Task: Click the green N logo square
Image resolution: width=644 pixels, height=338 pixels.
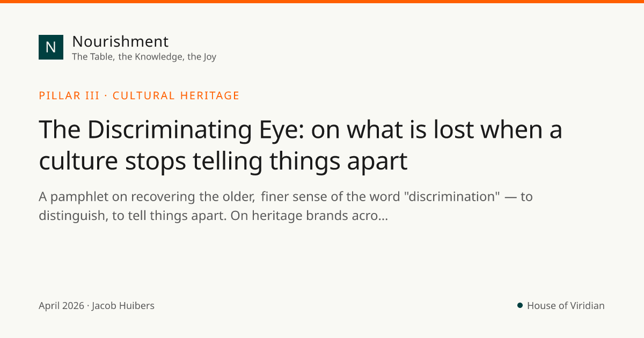Action: tap(51, 47)
